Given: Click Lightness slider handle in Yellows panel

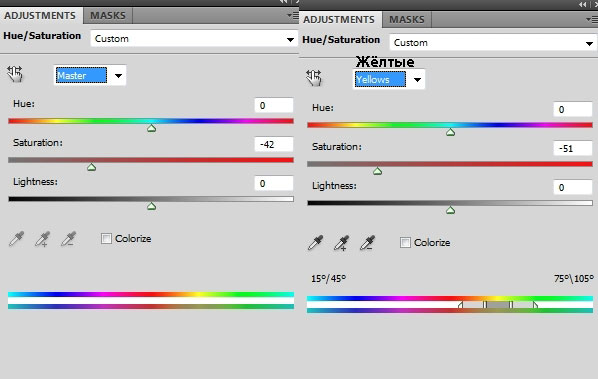Looking at the screenshot, I should (x=450, y=210).
